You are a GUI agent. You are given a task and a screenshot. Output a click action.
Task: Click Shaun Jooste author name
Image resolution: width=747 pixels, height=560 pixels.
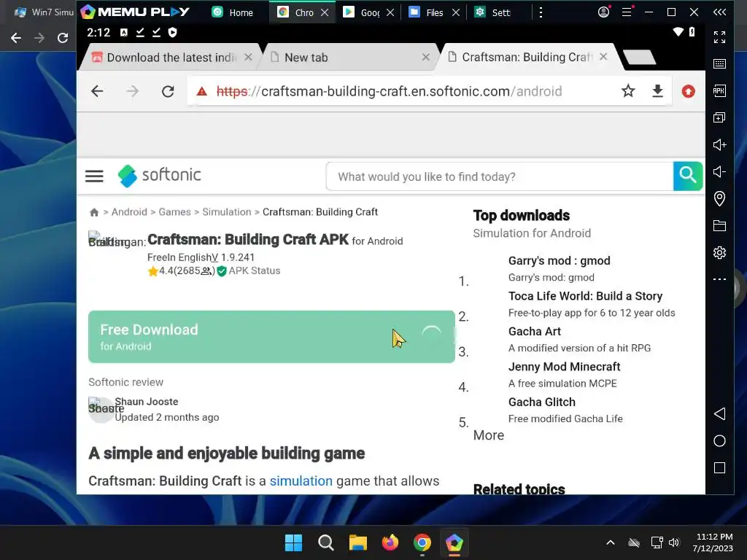coord(146,402)
